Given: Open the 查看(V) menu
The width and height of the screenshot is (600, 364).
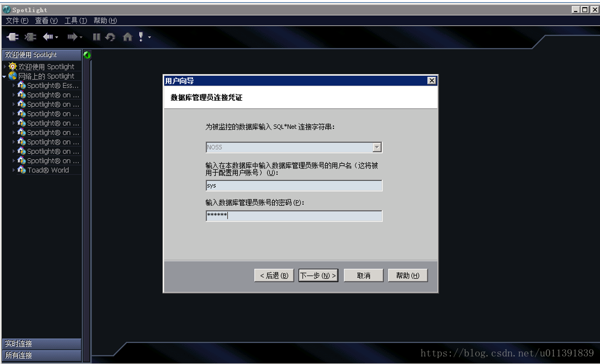Looking at the screenshot, I should tap(46, 21).
